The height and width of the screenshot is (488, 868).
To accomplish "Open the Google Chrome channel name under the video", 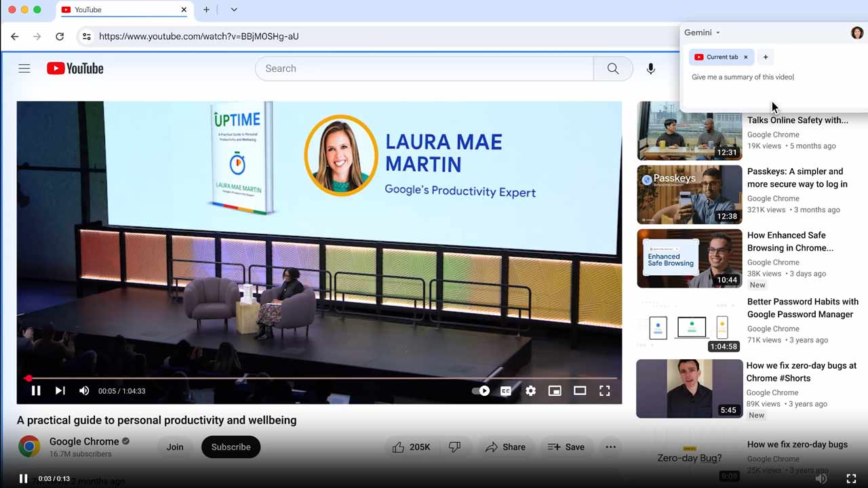I will (x=84, y=441).
